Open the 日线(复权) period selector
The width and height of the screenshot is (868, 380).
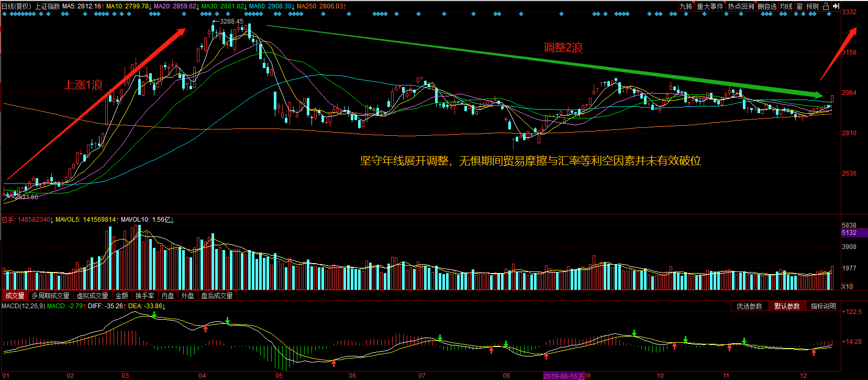[16, 6]
